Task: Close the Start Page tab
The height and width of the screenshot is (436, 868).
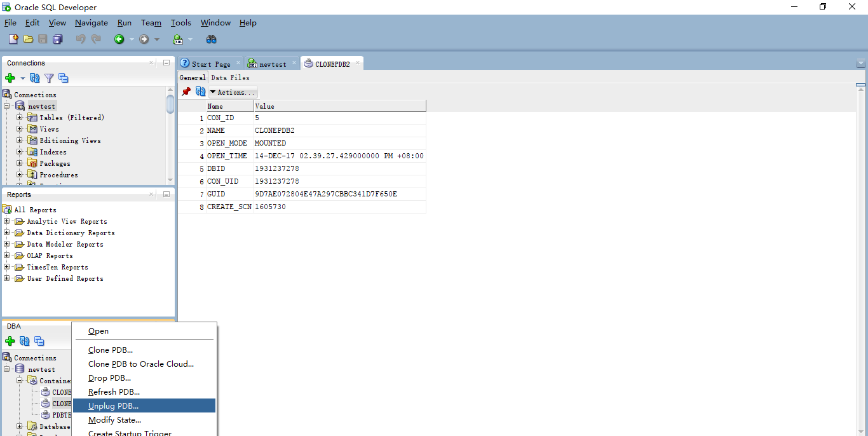Action: tap(238, 63)
